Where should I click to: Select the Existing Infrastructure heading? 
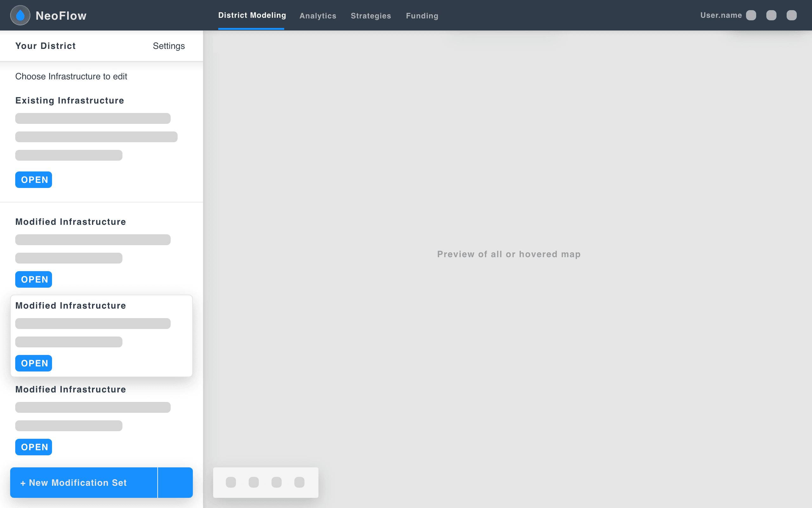pyautogui.click(x=70, y=100)
